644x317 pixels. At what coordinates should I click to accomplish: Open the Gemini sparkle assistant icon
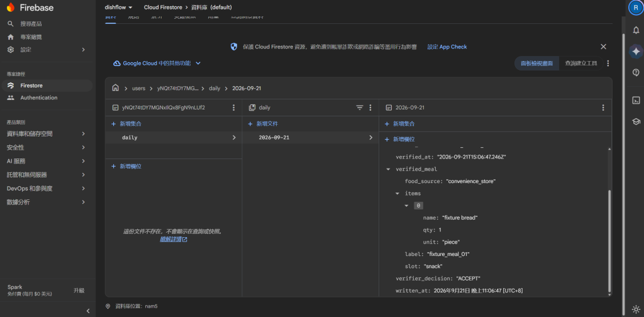click(x=636, y=52)
